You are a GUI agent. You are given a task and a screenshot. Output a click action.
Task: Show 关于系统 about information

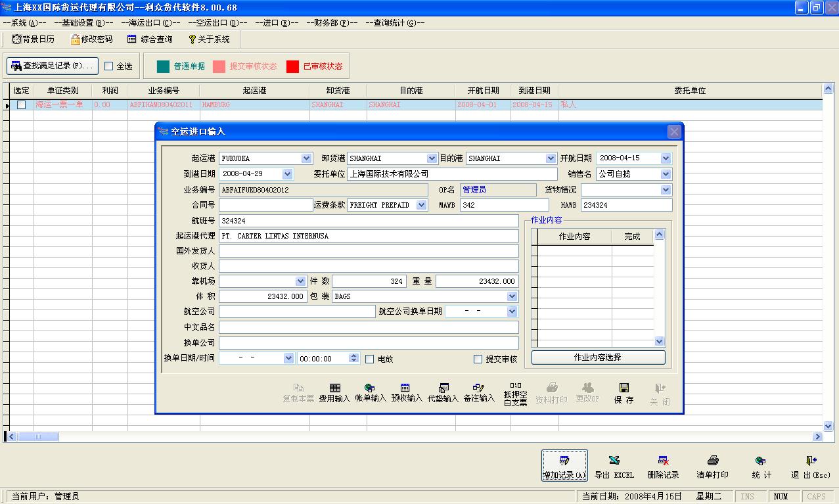[209, 39]
